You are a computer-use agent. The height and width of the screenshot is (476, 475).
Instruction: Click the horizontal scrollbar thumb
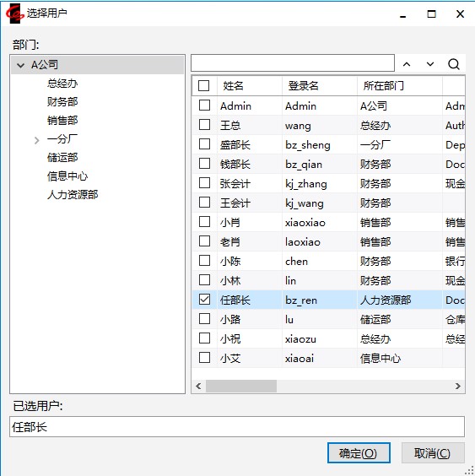(241, 386)
